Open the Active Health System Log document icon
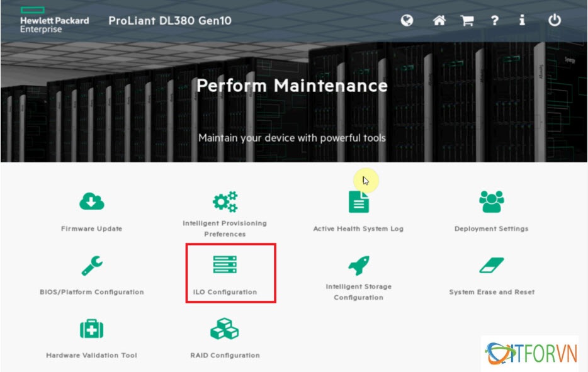The image size is (588, 372). (358, 202)
